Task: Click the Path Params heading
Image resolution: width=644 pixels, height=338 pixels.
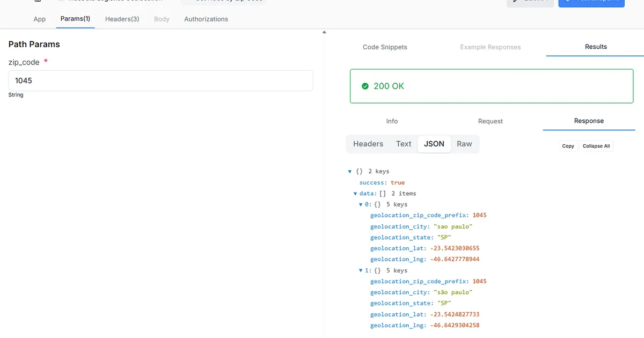Action: (x=34, y=44)
